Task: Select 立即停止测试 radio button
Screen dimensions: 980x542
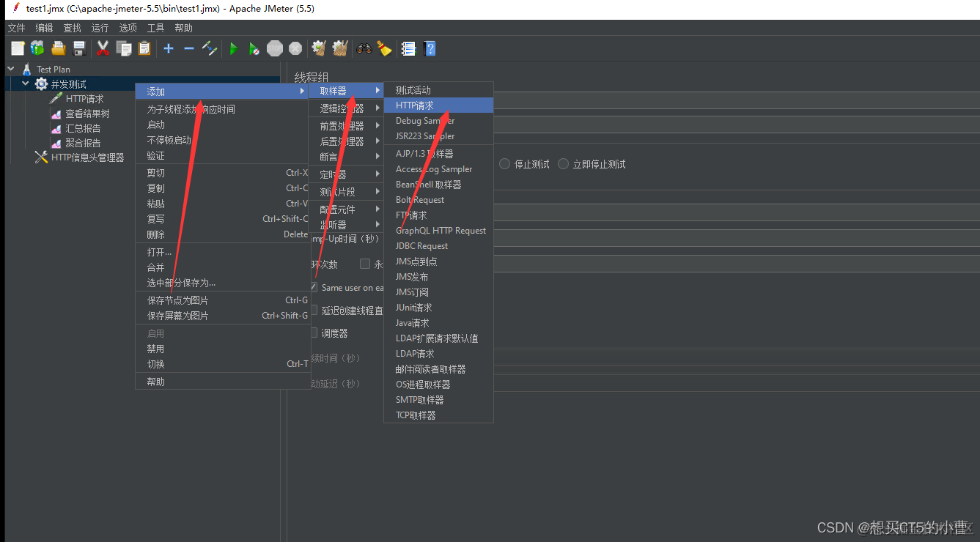Action: click(x=563, y=164)
